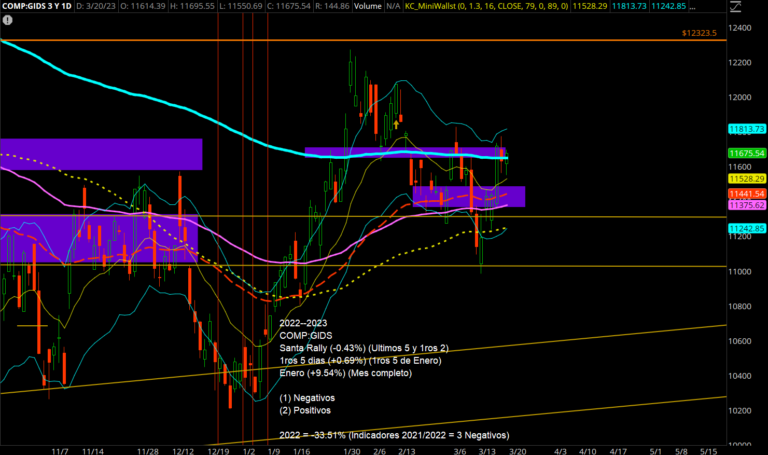Click the yellow 11528.29 price tag
The height and width of the screenshot is (455, 768).
point(747,178)
